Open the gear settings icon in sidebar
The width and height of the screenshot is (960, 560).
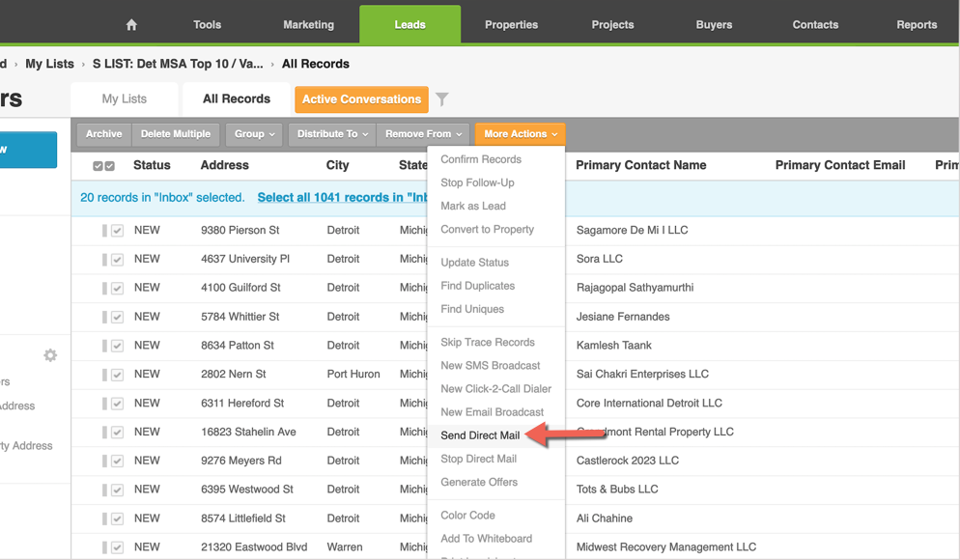[x=50, y=355]
